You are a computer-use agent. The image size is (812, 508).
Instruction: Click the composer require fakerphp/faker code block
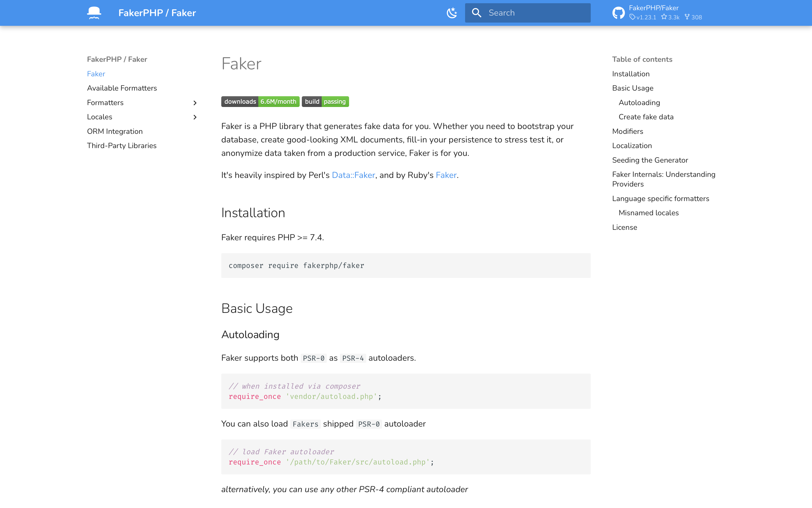(406, 266)
